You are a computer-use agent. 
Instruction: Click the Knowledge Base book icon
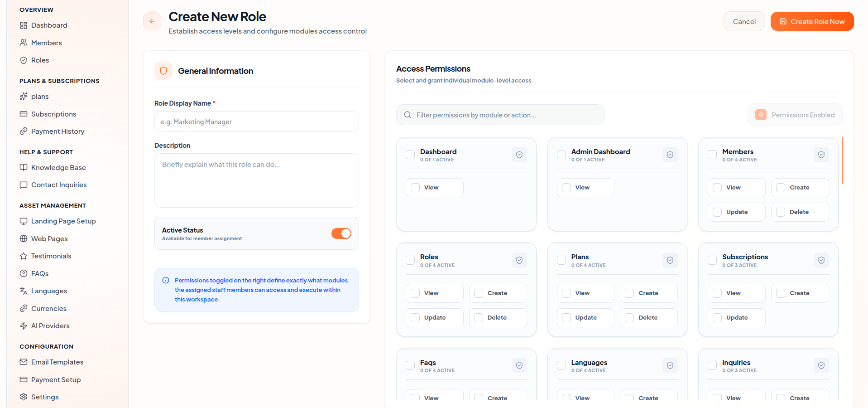tap(24, 167)
